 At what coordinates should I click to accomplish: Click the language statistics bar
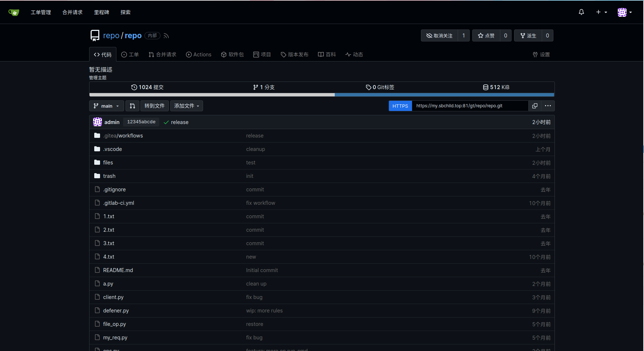coord(322,95)
